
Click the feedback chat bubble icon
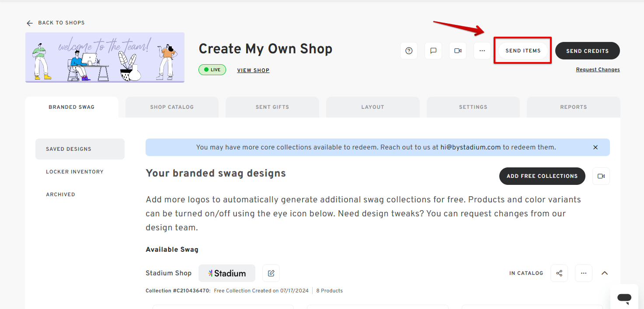[x=433, y=50]
